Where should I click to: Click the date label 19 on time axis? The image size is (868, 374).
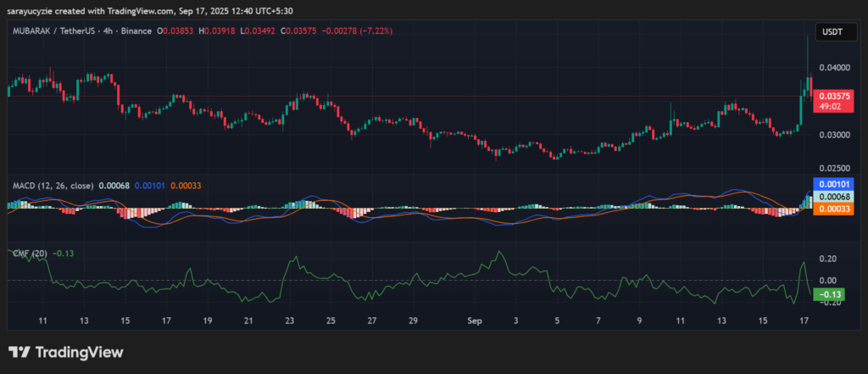tap(208, 321)
